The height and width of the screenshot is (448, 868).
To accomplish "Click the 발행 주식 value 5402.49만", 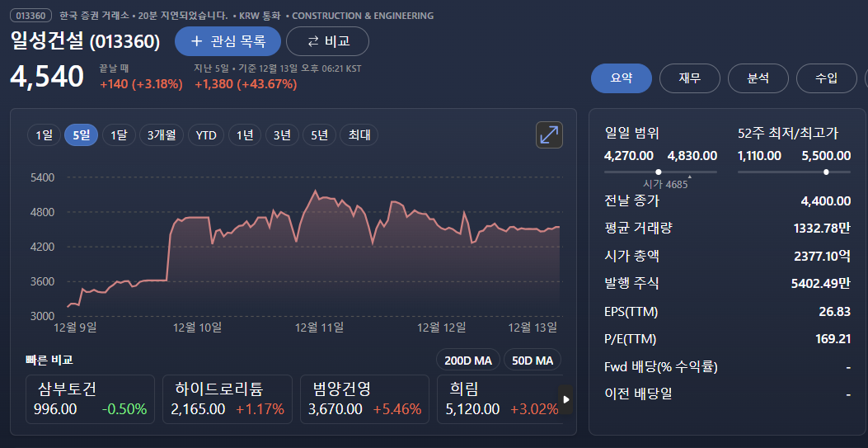I will 821,284.
